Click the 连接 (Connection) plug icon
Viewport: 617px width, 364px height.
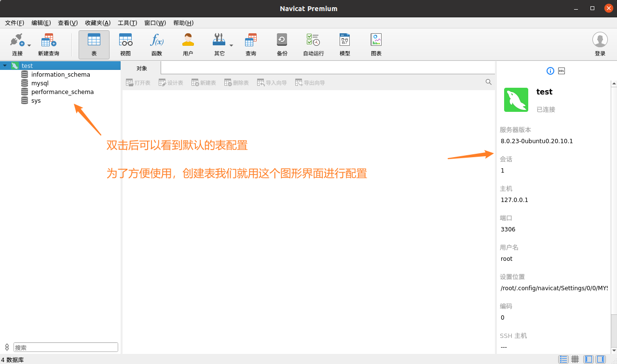(17, 40)
